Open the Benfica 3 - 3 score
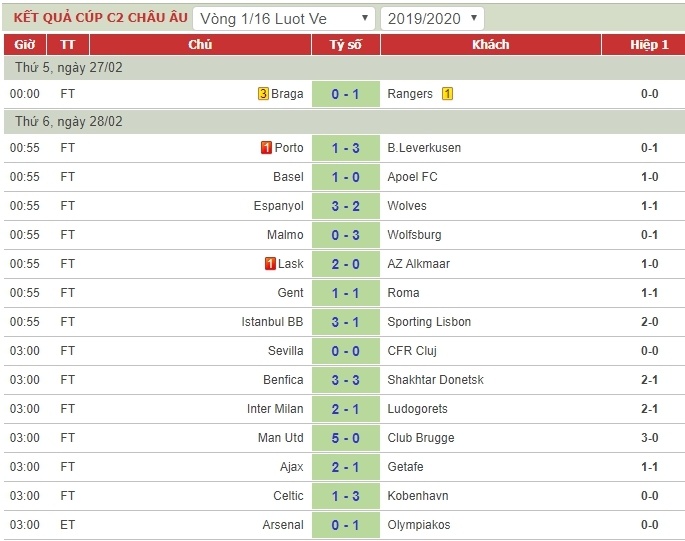 pos(345,380)
